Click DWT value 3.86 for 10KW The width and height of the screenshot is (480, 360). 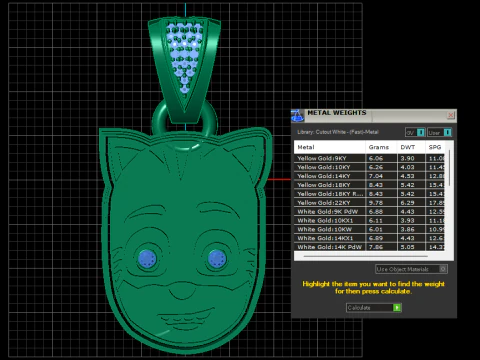tap(407, 229)
